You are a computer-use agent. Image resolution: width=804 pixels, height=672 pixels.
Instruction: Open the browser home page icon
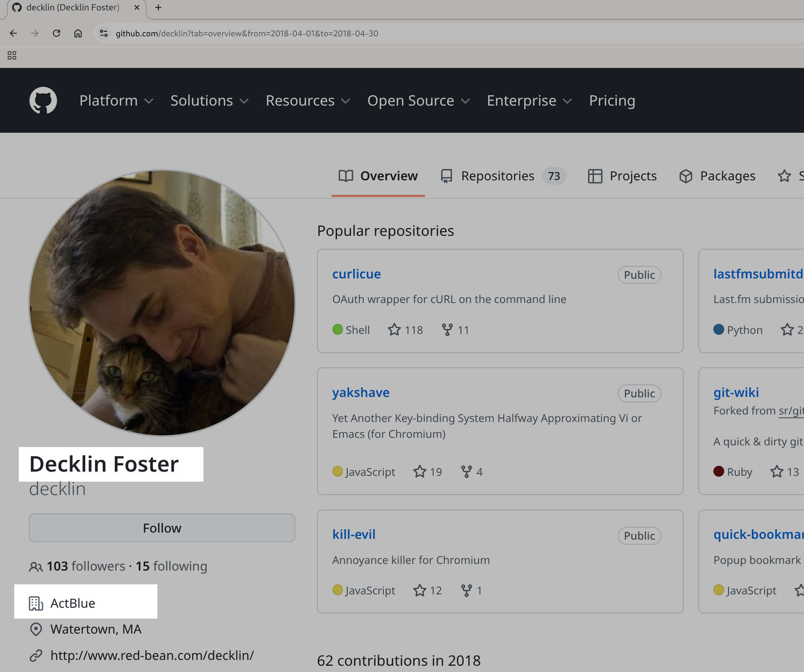78,33
